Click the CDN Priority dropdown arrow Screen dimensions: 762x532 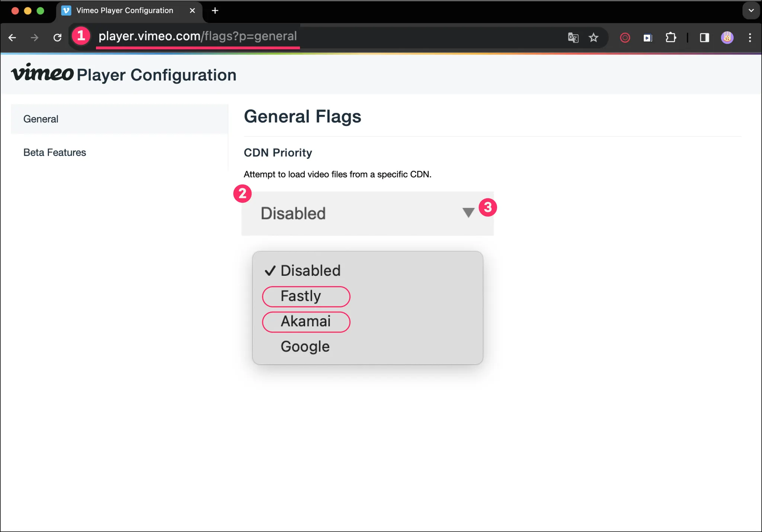coord(468,213)
